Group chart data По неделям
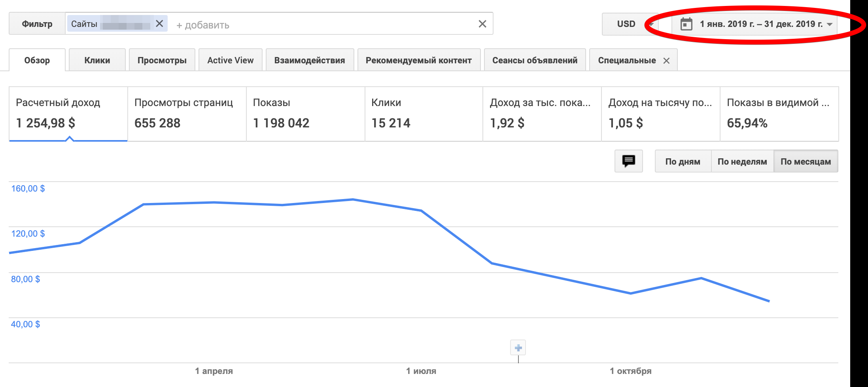Screen dimensions: 868x387 tap(742, 161)
